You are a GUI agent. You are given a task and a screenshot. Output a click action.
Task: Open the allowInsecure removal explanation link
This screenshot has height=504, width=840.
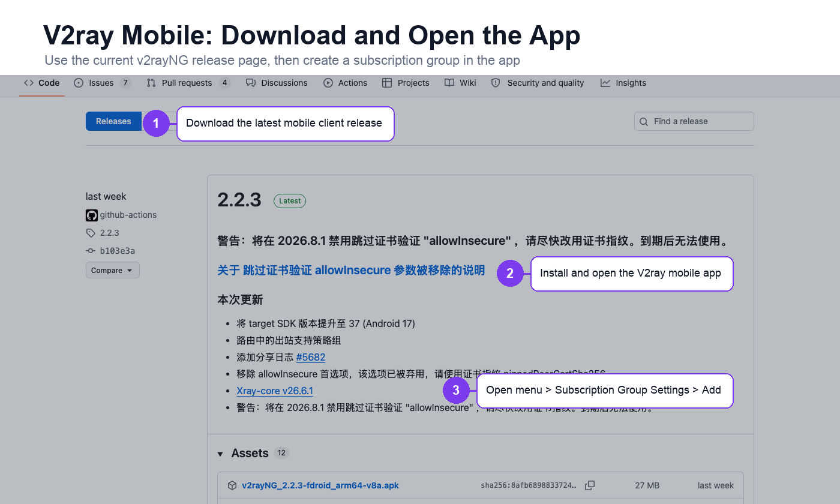[351, 270]
